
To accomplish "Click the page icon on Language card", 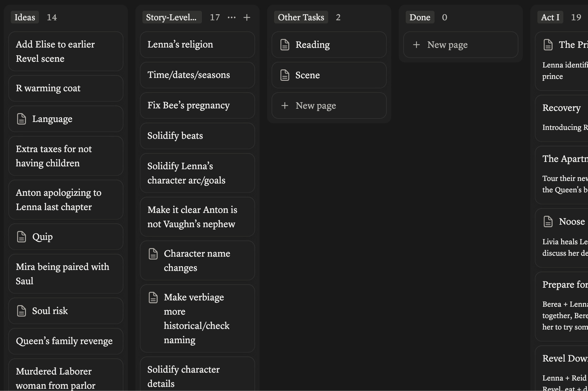I will (21, 119).
